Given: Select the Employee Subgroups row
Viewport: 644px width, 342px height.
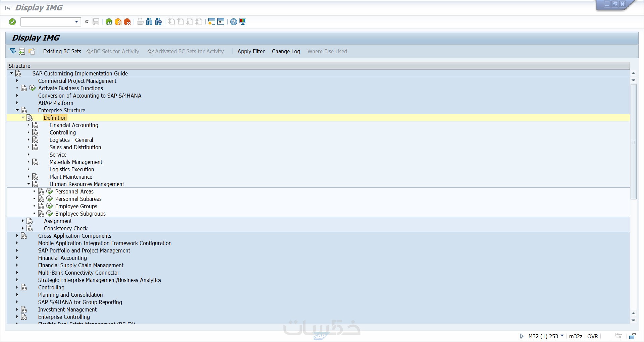Looking at the screenshot, I should pyautogui.click(x=80, y=214).
